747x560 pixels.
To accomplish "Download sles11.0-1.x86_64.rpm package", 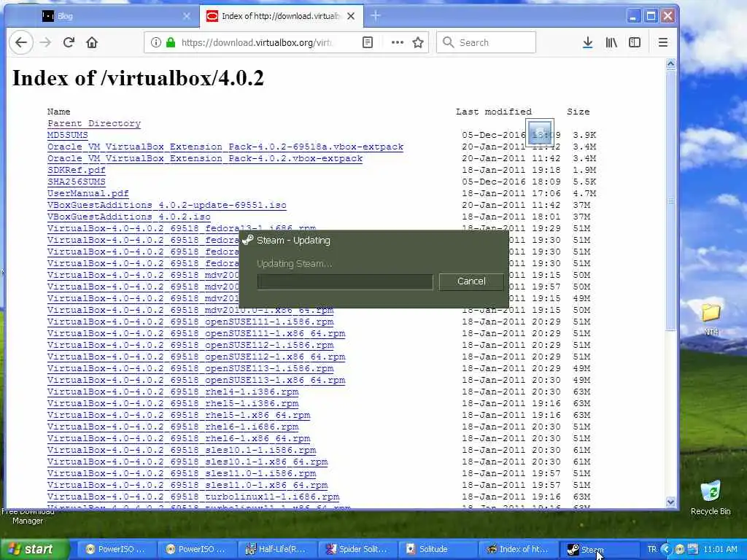I will 187,485.
